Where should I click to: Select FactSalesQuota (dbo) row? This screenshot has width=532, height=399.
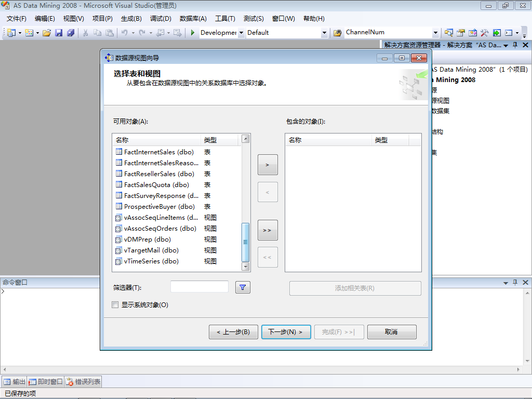(178, 184)
